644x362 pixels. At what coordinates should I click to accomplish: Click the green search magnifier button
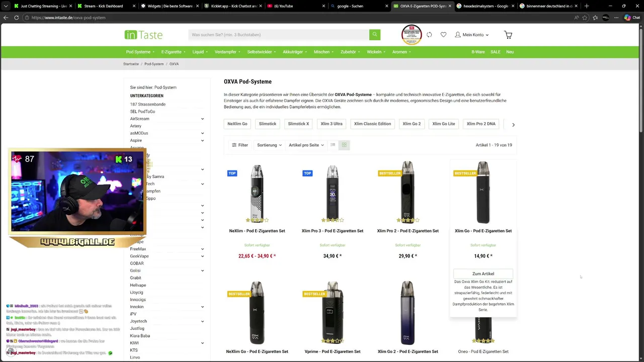click(374, 35)
